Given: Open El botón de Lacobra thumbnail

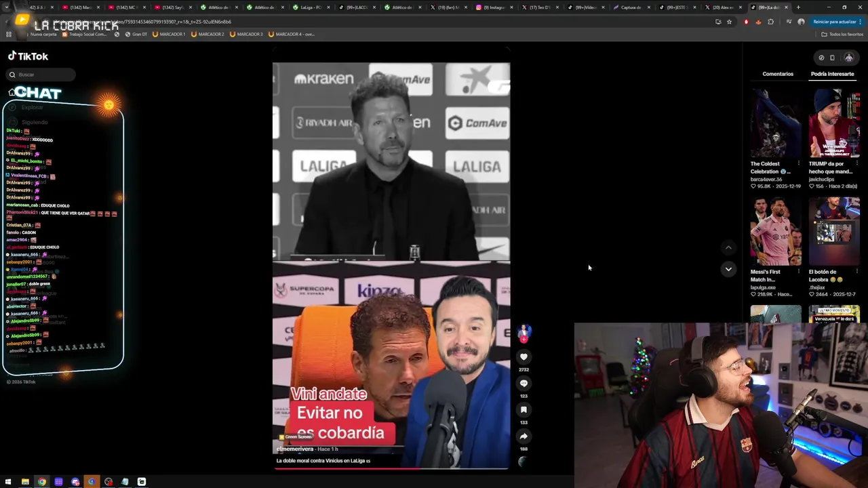Looking at the screenshot, I should 835,232.
